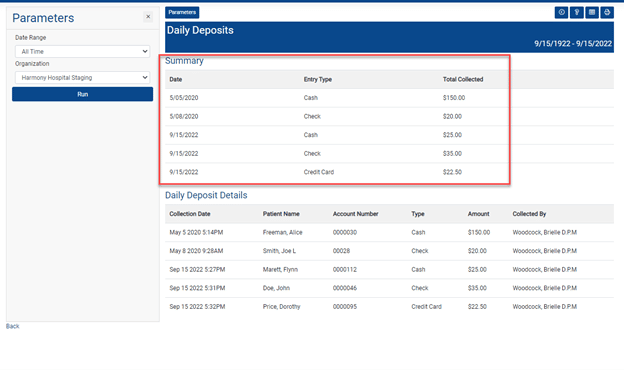Select the Price, Dorothy credit card row
This screenshot has width=624, height=370.
[x=389, y=307]
